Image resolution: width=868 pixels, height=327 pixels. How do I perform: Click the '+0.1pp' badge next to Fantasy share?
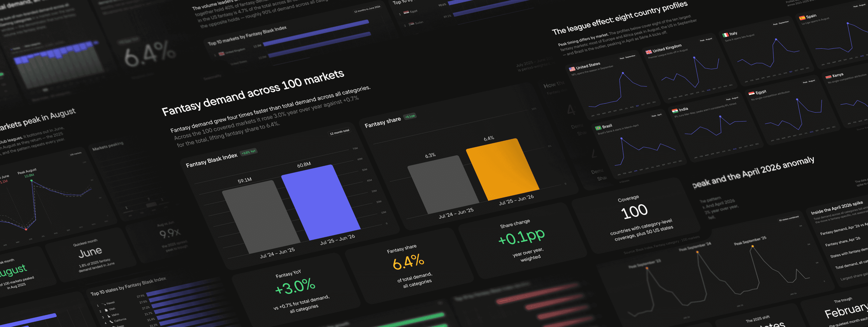click(x=410, y=117)
